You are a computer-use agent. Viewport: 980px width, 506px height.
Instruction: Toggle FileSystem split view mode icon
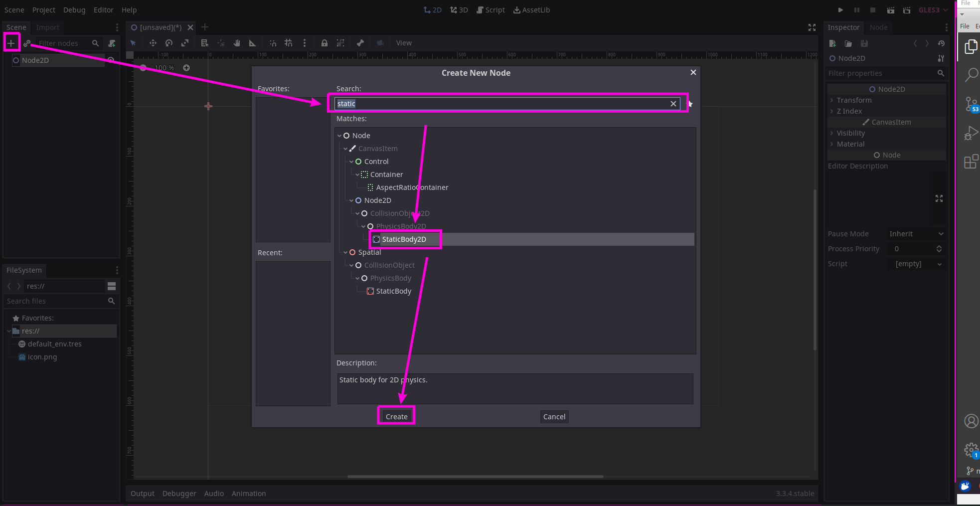coord(112,286)
